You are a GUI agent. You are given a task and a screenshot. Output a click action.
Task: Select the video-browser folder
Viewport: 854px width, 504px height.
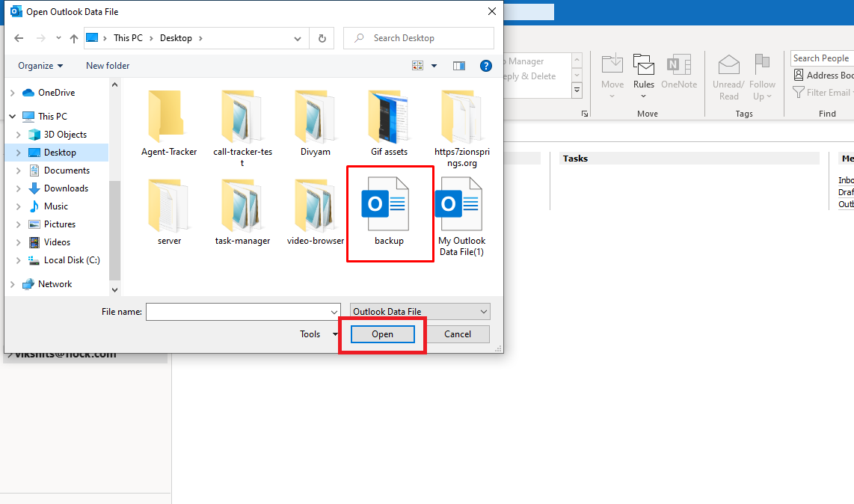pos(316,212)
